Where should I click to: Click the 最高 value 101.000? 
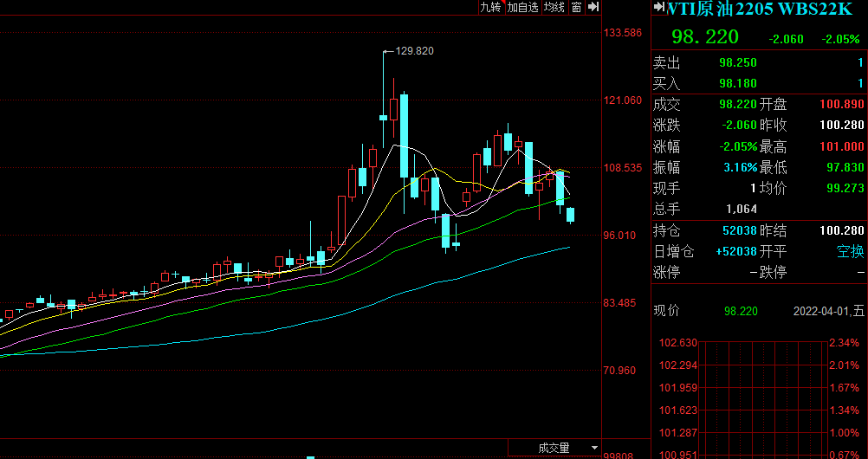(842, 146)
